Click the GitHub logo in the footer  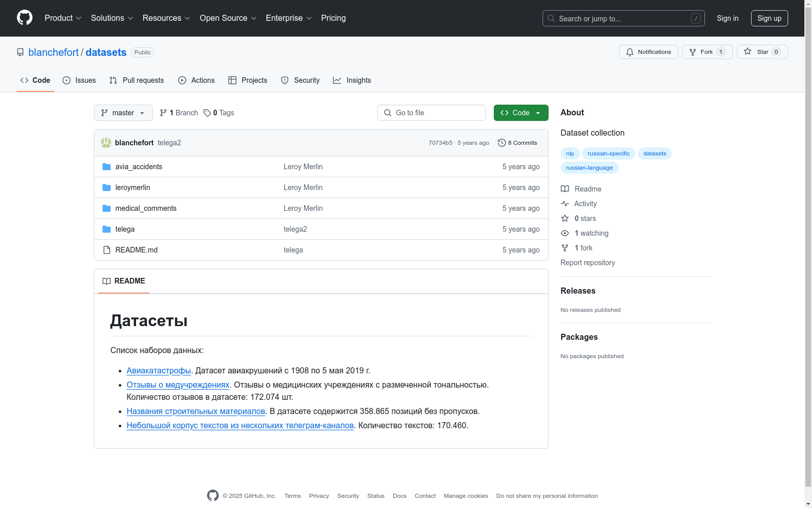point(213,495)
